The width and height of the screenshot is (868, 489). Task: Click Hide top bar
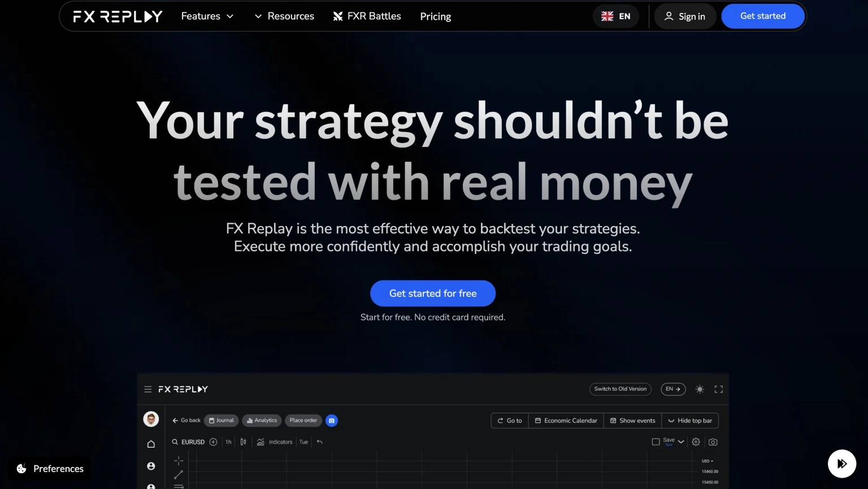point(690,421)
